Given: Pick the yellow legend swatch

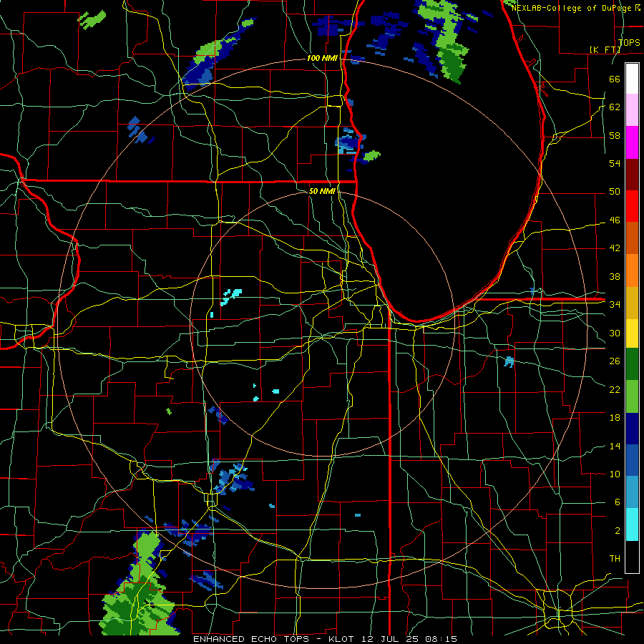Looking at the screenshot, I should pyautogui.click(x=632, y=333).
